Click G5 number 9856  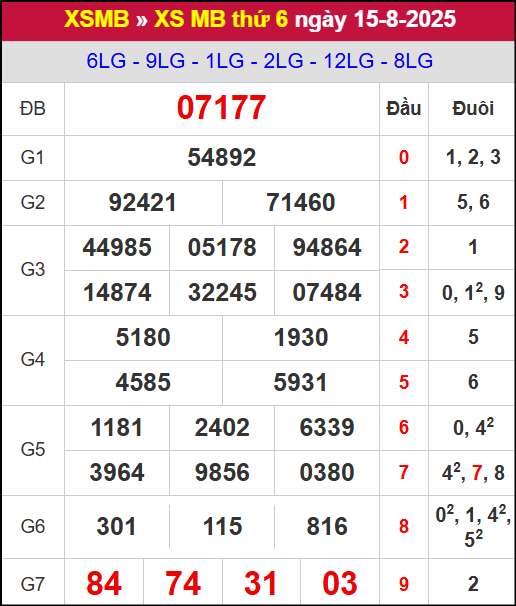point(222,473)
